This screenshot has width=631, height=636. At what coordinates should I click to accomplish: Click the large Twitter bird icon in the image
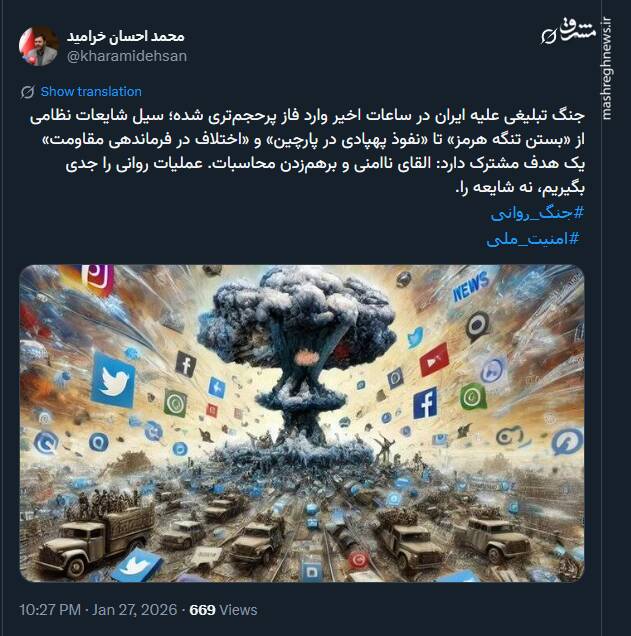click(x=113, y=380)
